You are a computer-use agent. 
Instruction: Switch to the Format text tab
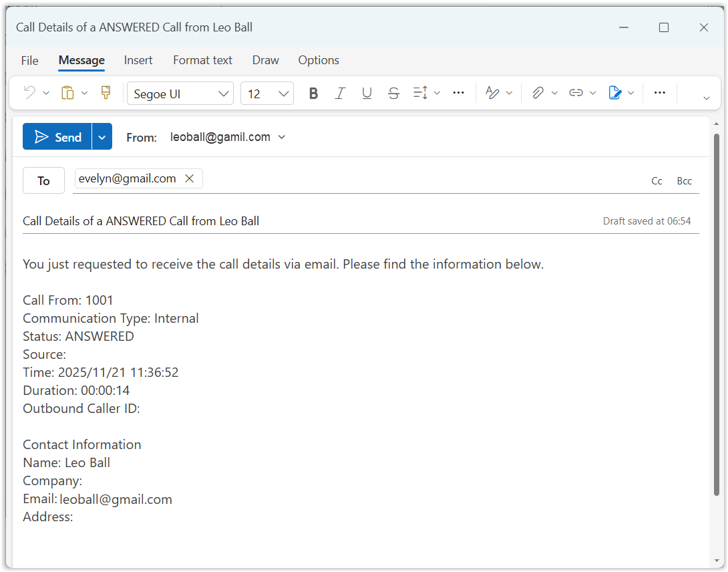coord(202,60)
